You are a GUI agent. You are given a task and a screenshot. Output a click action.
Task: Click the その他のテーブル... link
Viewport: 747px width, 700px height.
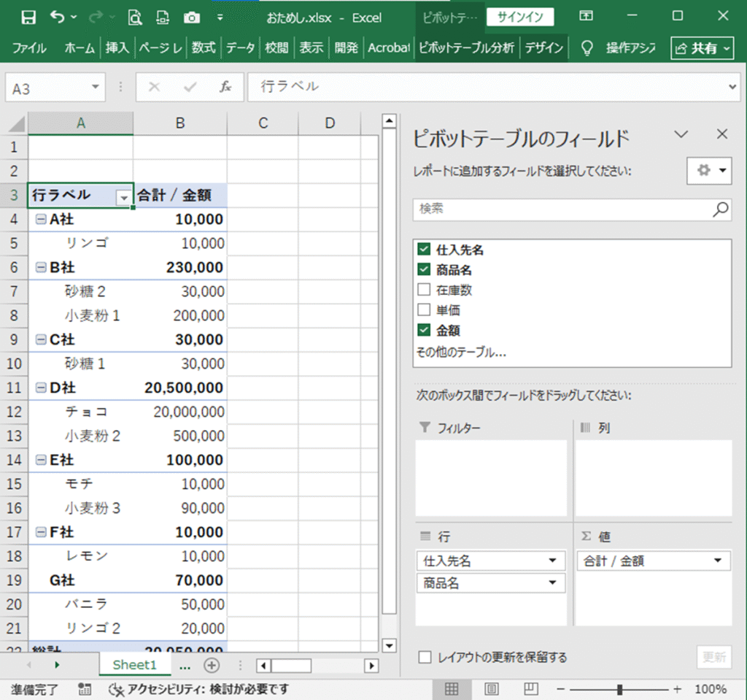(461, 353)
